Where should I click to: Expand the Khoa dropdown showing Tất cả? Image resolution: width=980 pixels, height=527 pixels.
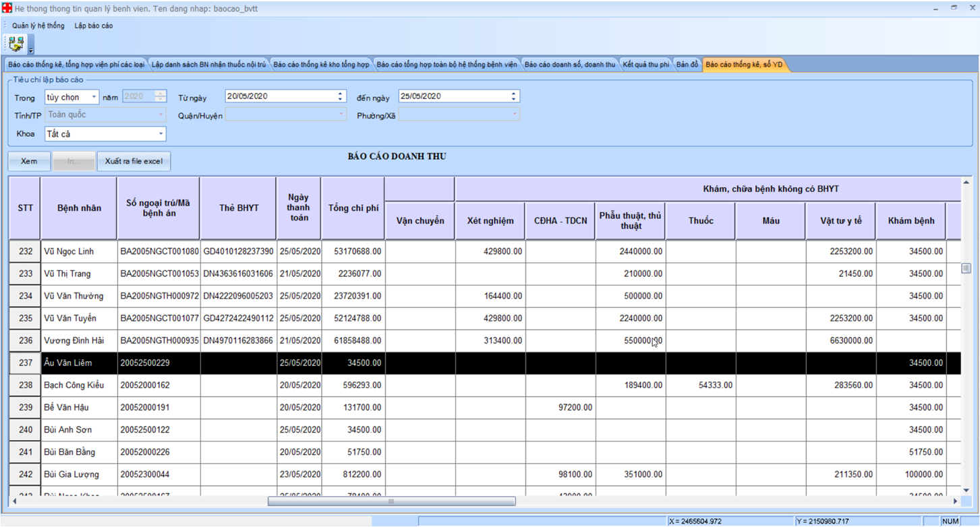coord(161,134)
